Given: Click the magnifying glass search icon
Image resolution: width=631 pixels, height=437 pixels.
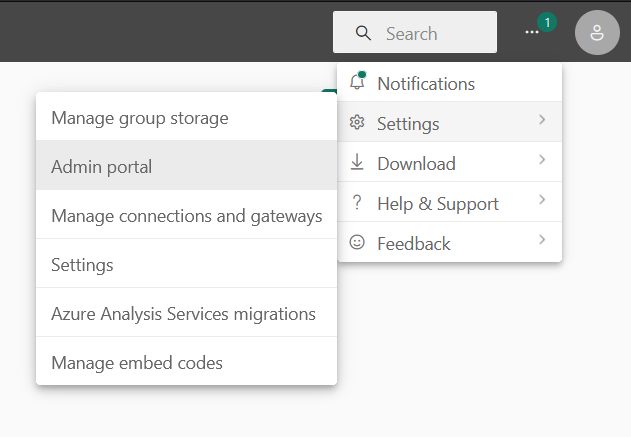Looking at the screenshot, I should pyautogui.click(x=363, y=33).
